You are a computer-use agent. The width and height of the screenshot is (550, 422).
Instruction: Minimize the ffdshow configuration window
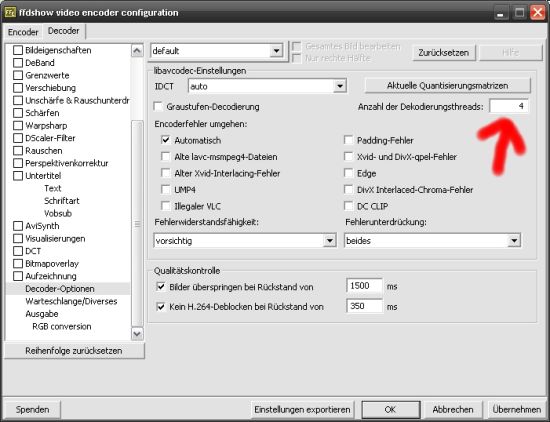501,13
